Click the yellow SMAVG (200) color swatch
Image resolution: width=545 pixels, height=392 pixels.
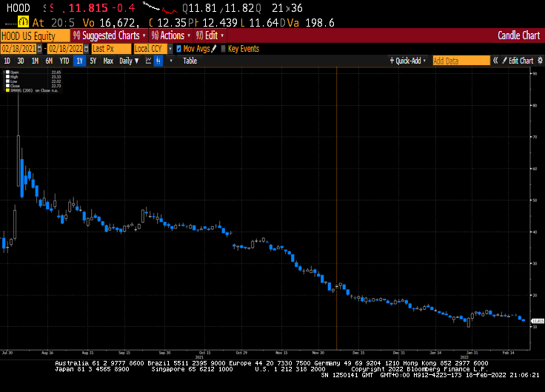(7, 90)
